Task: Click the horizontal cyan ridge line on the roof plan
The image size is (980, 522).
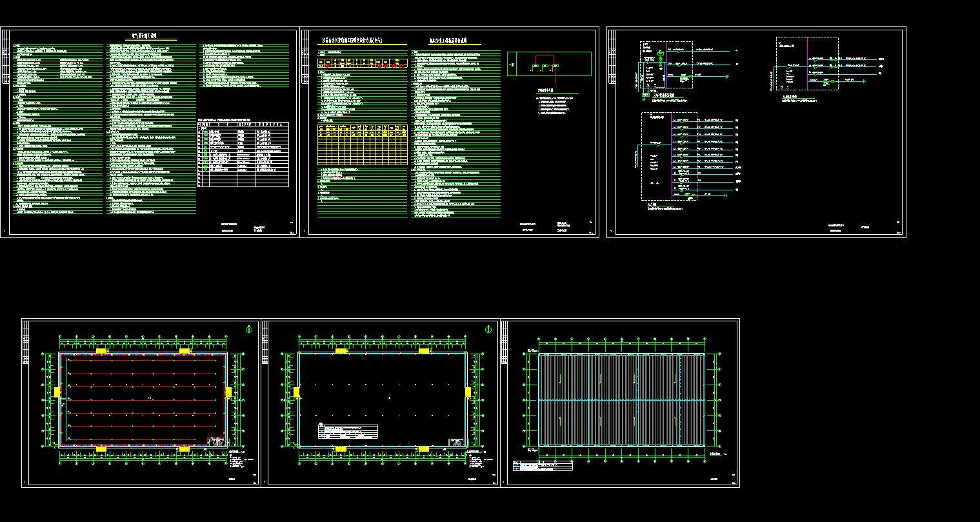Action: pyautogui.click(x=621, y=400)
